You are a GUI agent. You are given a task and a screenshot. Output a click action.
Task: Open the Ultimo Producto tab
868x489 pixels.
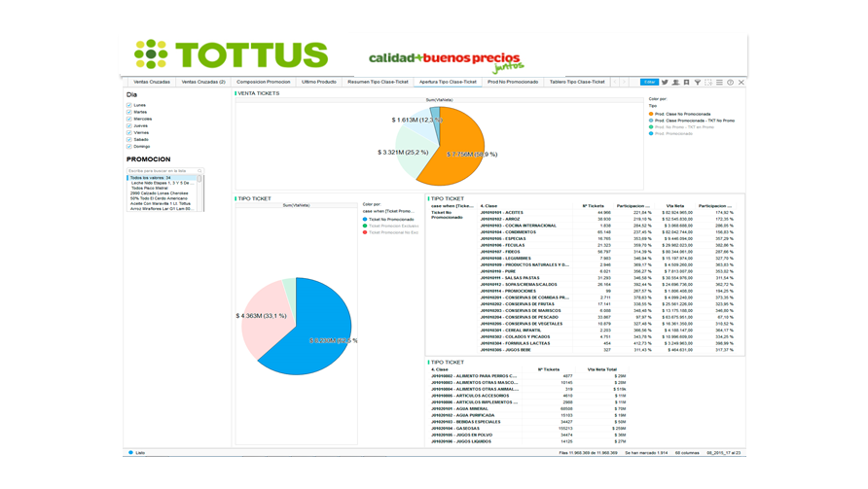coord(319,82)
